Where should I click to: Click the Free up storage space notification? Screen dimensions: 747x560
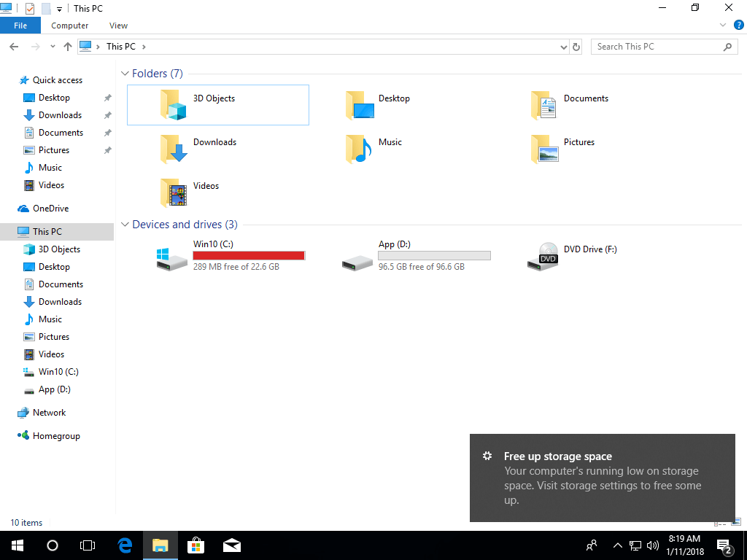(602, 478)
